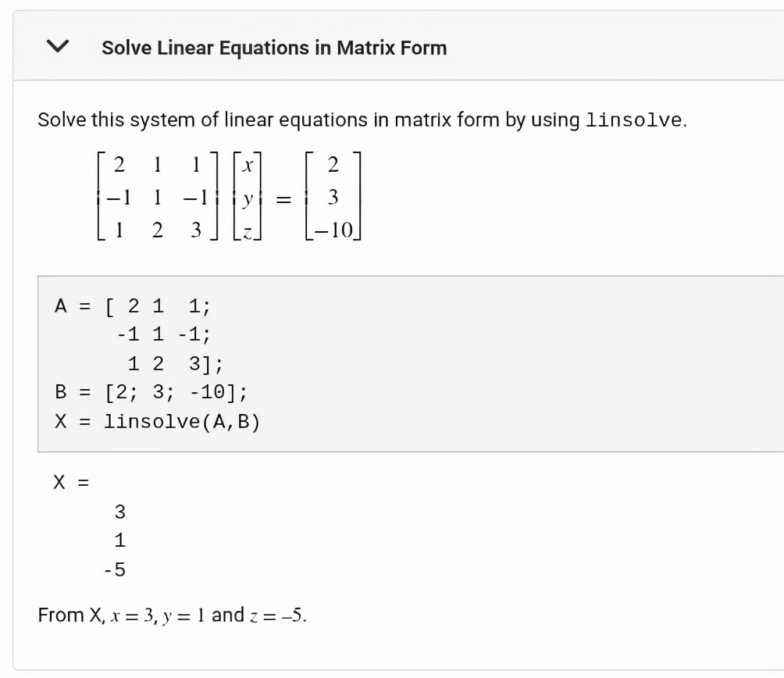Viewport: 784px width, 678px height.
Task: Click the coefficient matrix in the equation
Action: 158,197
